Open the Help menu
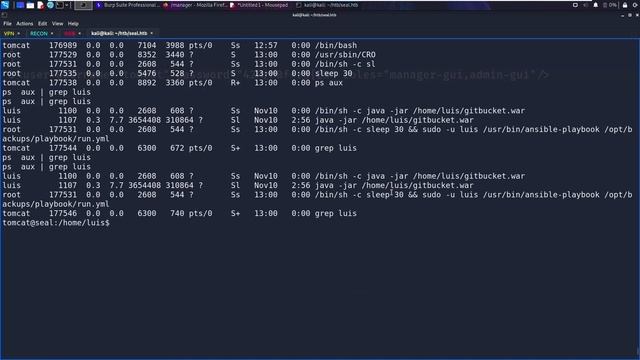This screenshot has height=360, width=640. (x=73, y=24)
